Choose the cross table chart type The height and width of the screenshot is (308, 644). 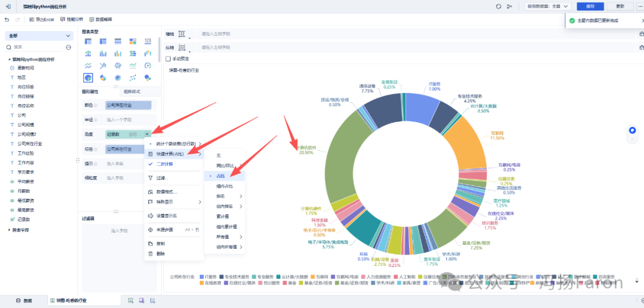(x=103, y=41)
